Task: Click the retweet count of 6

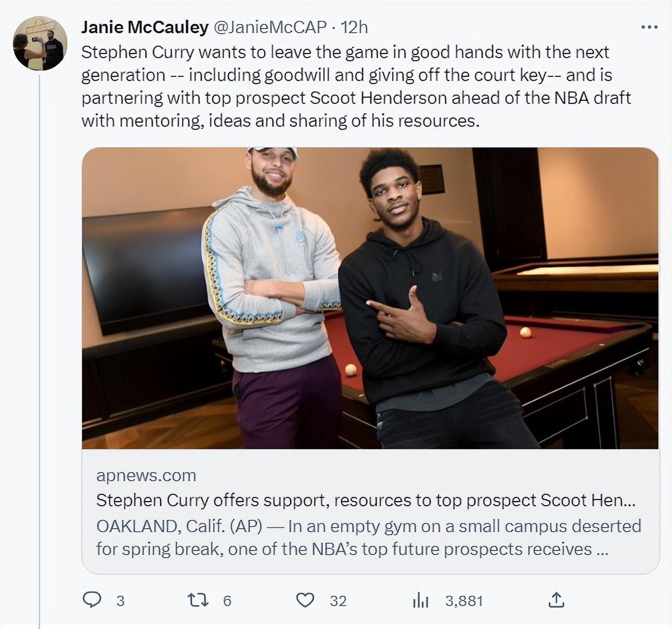Action: [227, 601]
